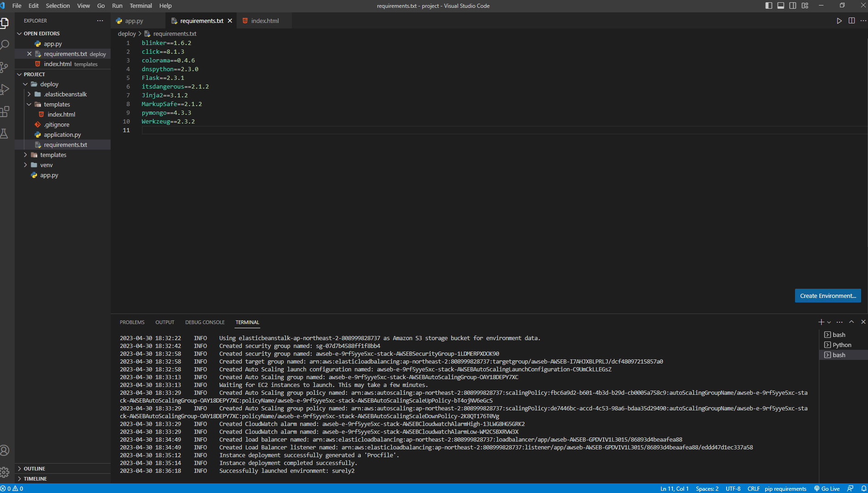Open the Testing flask icon
This screenshot has width=868, height=493.
tap(5, 134)
